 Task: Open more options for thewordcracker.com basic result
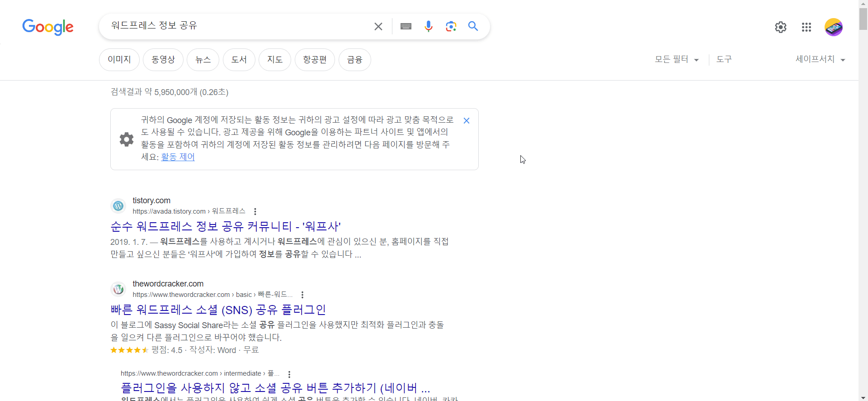coord(302,295)
